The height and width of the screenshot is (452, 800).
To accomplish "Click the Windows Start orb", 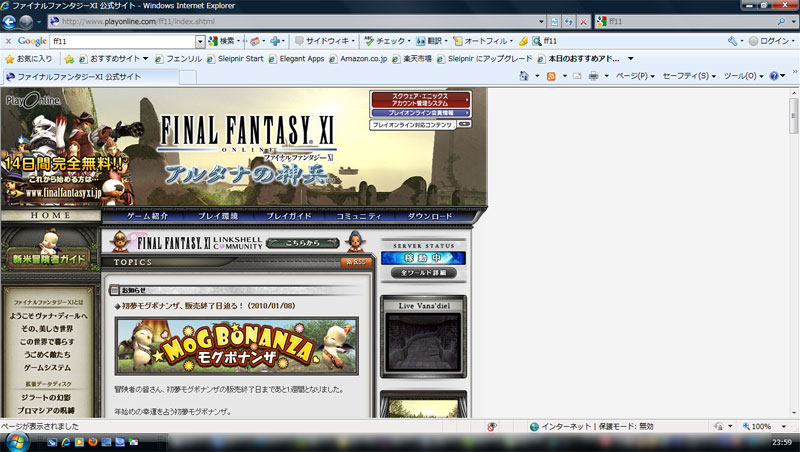I will coord(16,442).
